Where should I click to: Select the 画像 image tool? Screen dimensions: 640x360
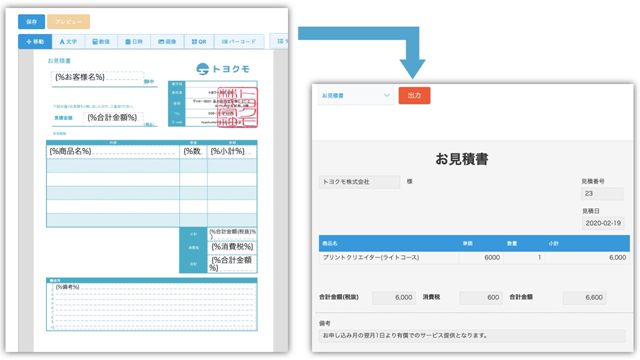tap(167, 42)
